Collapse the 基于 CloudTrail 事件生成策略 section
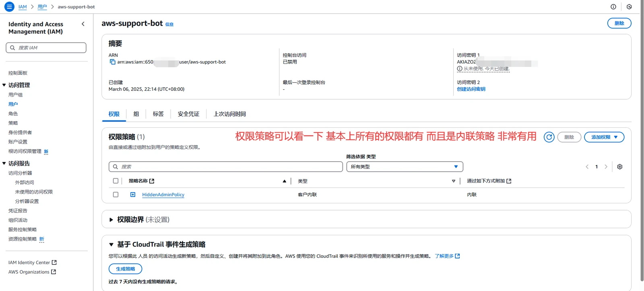This screenshot has width=644, height=291. (x=111, y=244)
